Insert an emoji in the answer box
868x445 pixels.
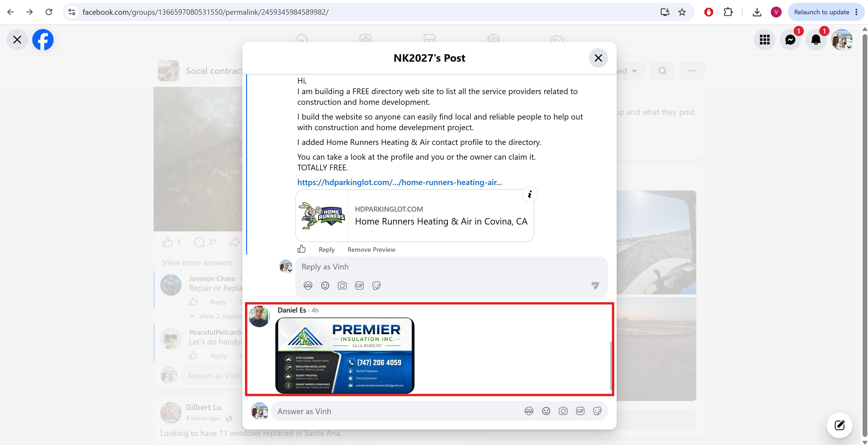[546, 411]
